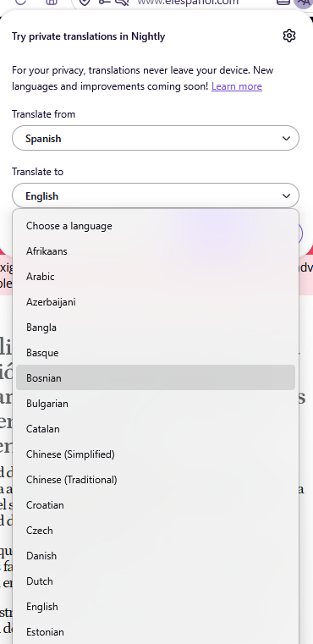Open the Learn more link
The width and height of the screenshot is (313, 644).
(x=237, y=86)
